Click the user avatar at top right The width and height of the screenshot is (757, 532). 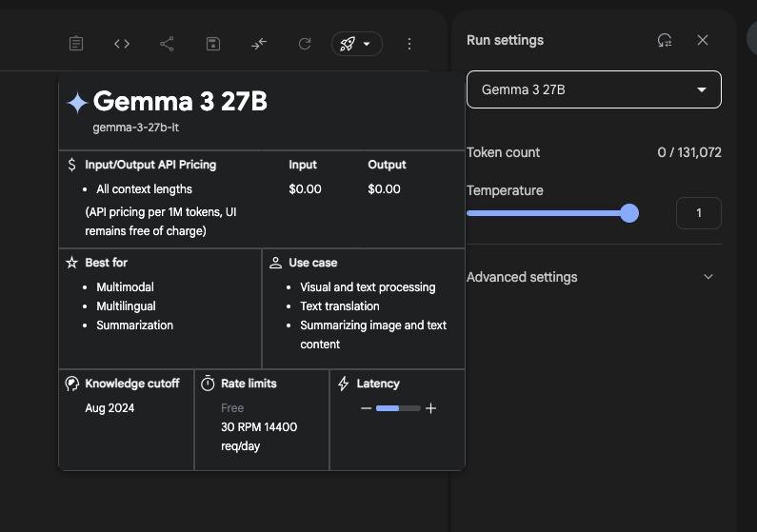click(752, 38)
